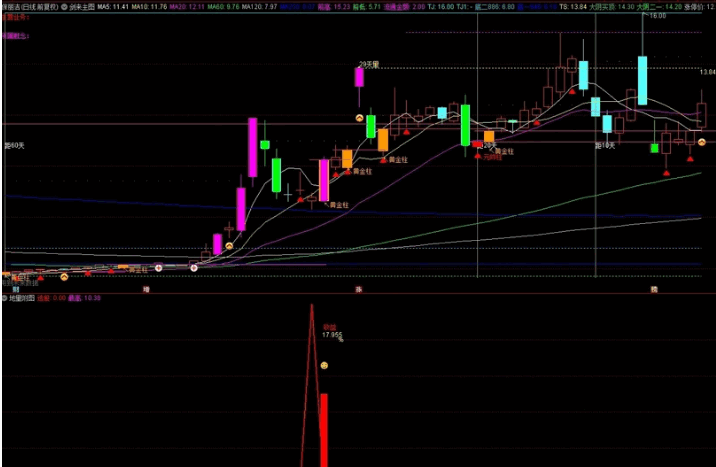Click the 除 event marker on the time axis
This screenshot has width=716, height=467.
[359, 289]
